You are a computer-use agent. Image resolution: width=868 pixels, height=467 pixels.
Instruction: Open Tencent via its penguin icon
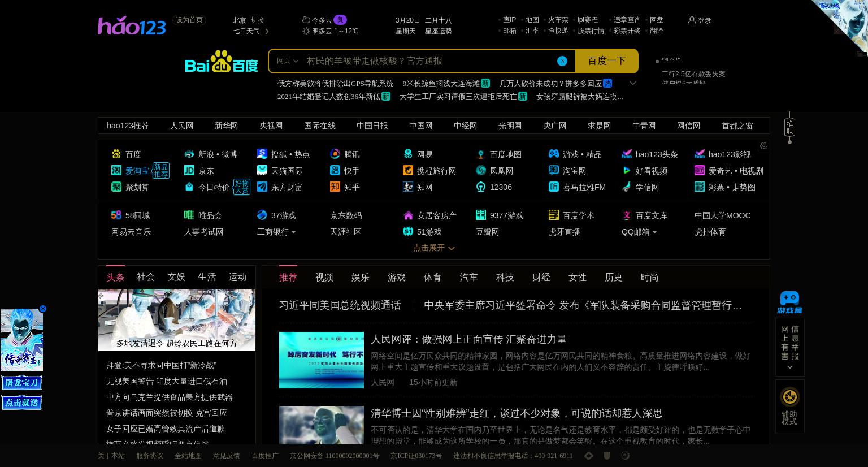click(x=335, y=154)
